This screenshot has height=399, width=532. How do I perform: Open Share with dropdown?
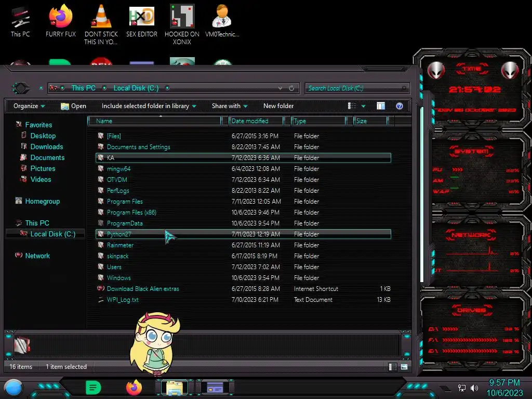tap(230, 106)
